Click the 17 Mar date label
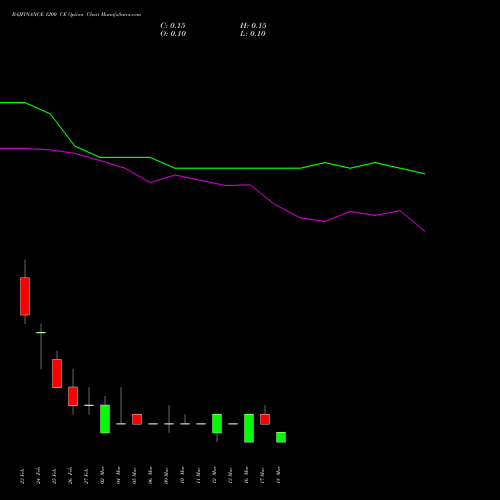 pyautogui.click(x=262, y=475)
